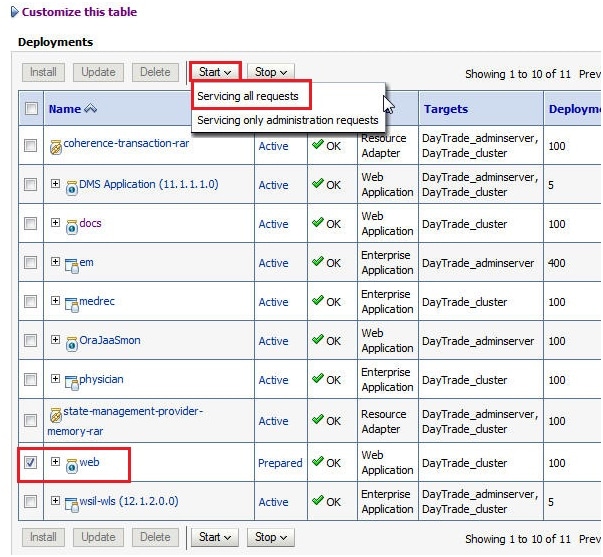Expand the web tree node
Viewport: 603px width, 557px height.
coord(55,461)
